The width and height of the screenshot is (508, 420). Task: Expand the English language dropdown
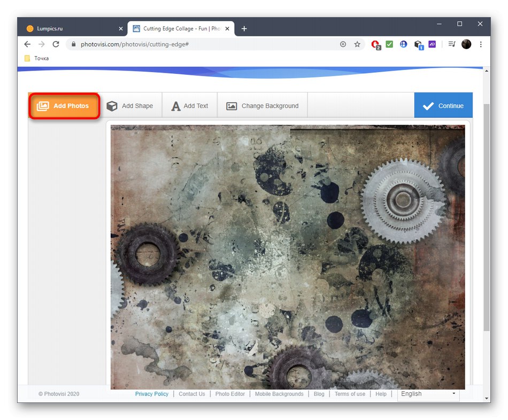click(x=428, y=394)
